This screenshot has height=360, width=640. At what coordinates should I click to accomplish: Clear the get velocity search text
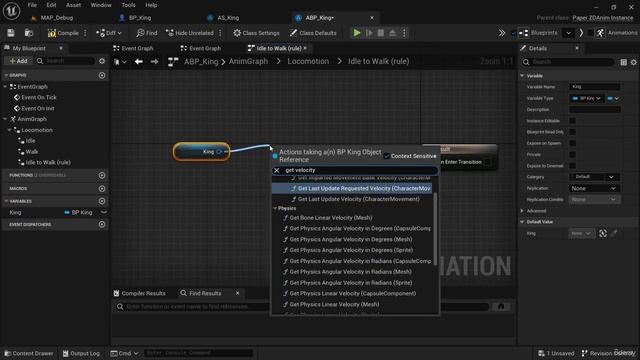[x=277, y=171]
